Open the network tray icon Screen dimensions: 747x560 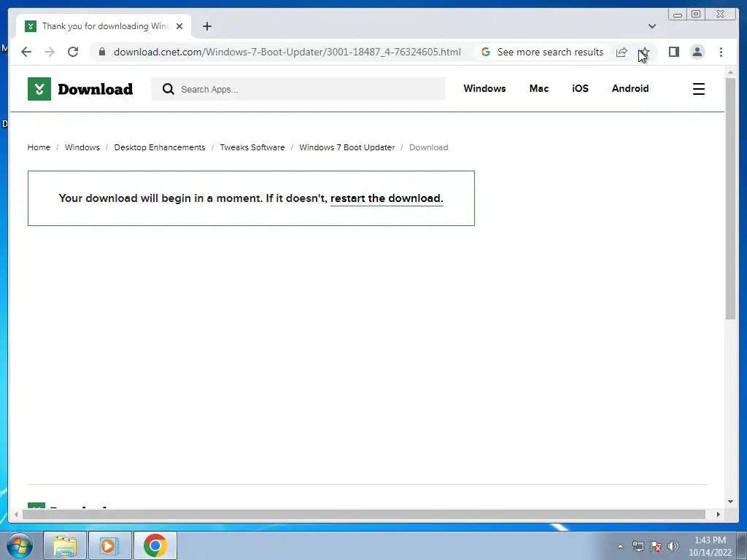pos(638,546)
